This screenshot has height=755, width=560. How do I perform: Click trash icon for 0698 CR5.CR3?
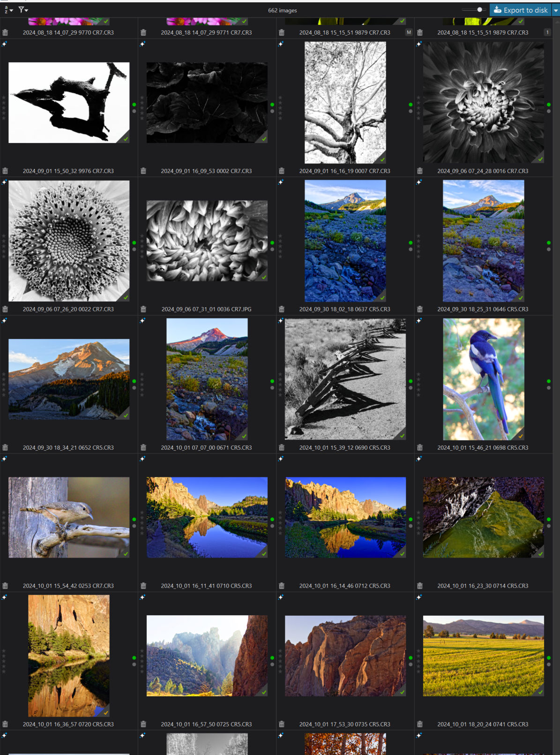420,448
